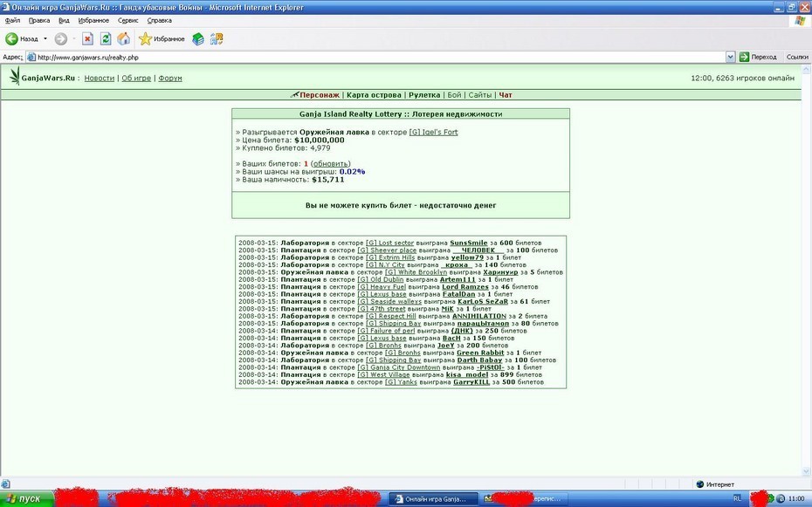Click the пуск Start button
Screen dimensions: 812x507
click(27, 499)
